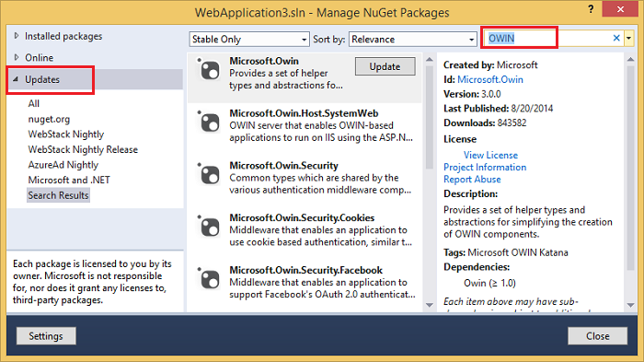This screenshot has height=362, width=644.
Task: Open the Microsoft.Owin Id link
Action: 490,79
